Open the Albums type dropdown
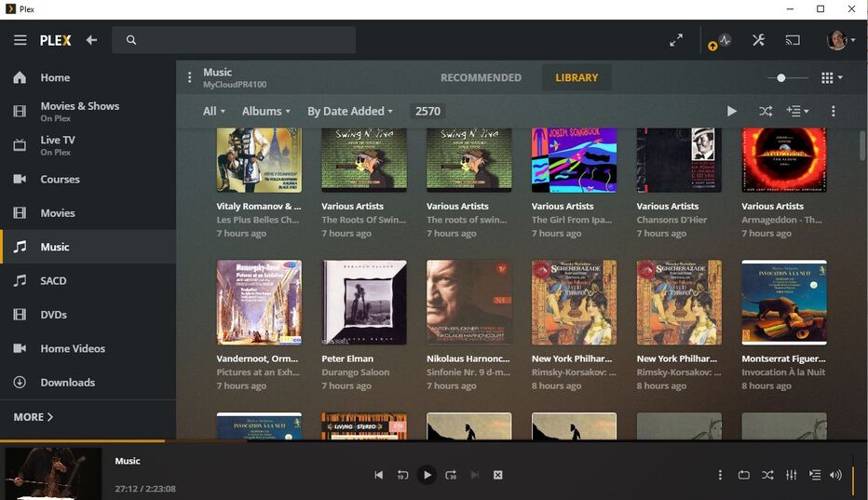This screenshot has width=868, height=500. click(265, 112)
